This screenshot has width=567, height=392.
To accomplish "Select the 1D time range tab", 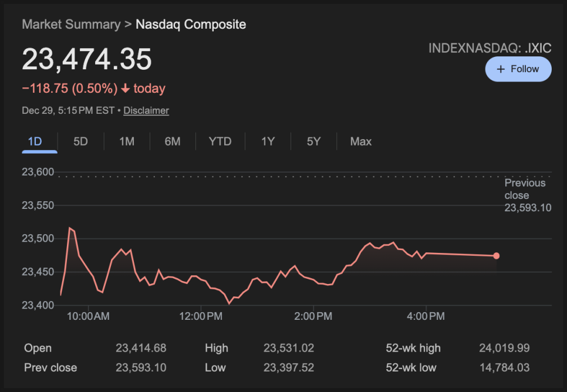I will click(x=35, y=141).
